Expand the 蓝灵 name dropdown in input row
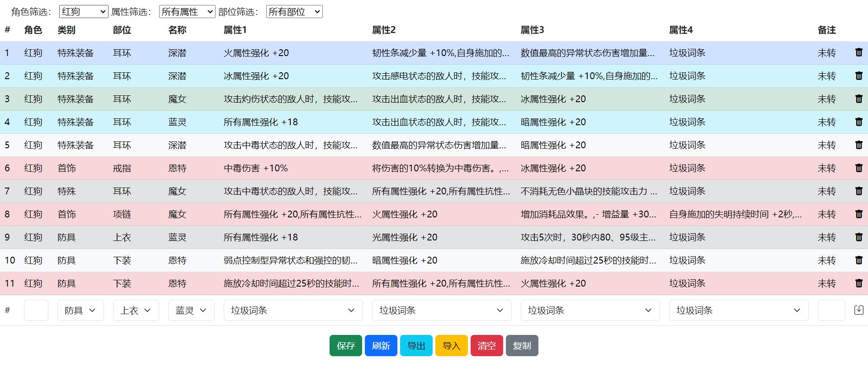Screen dimensions: 868x386 (191, 311)
